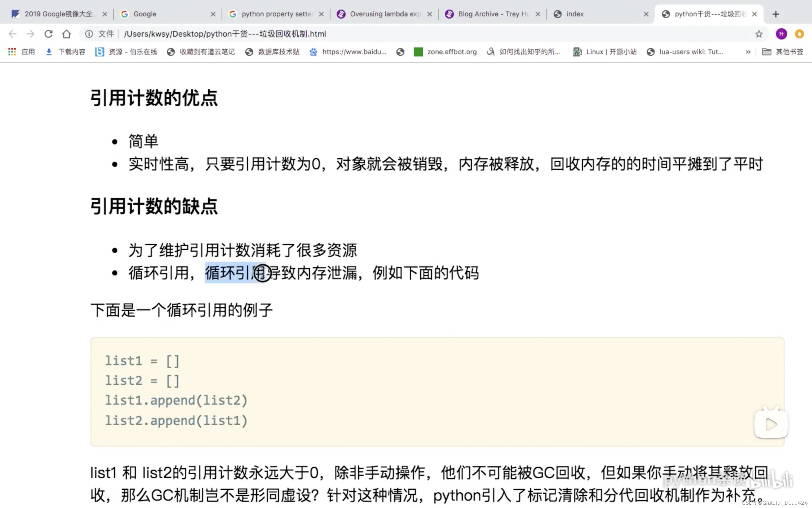Click code line list1.append(list2)
Image resolution: width=812 pixels, height=508 pixels.
[x=176, y=400]
